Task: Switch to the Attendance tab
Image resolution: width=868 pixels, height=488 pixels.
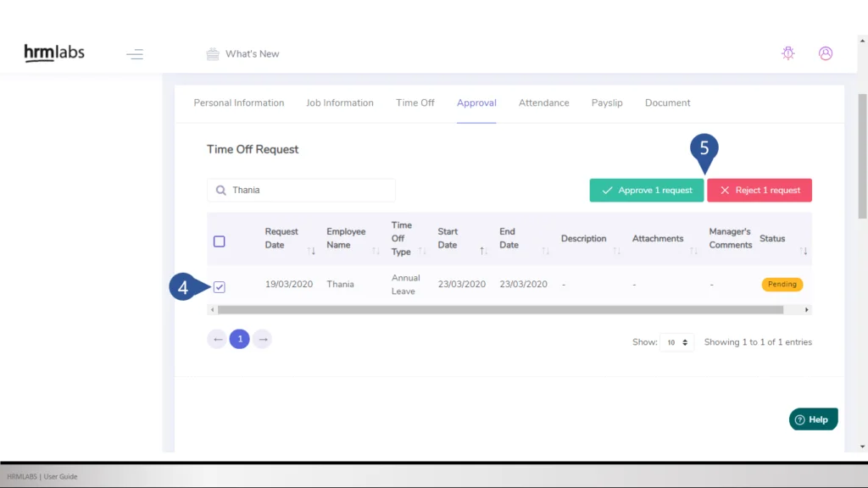Action: [x=543, y=103]
